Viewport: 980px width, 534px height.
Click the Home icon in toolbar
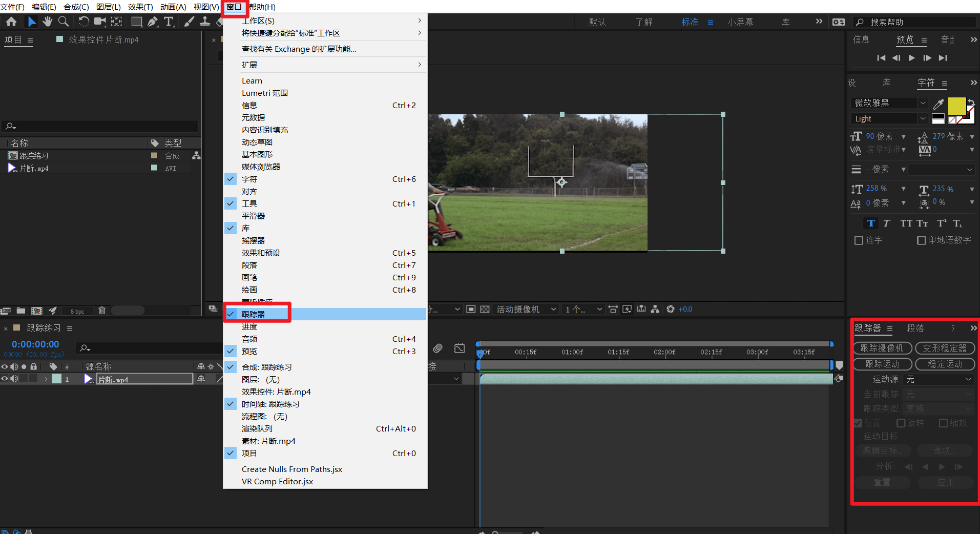pyautogui.click(x=11, y=22)
